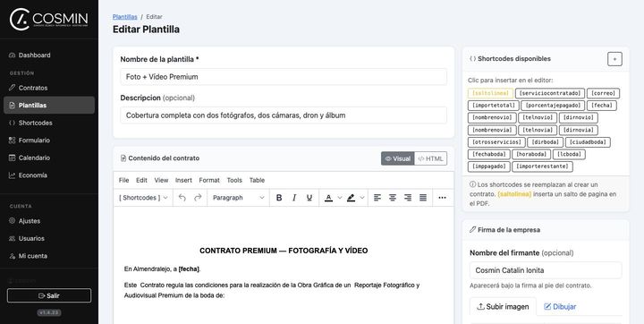This screenshot has width=644, height=324.
Task: Open the File editor menu
Action: (123, 180)
